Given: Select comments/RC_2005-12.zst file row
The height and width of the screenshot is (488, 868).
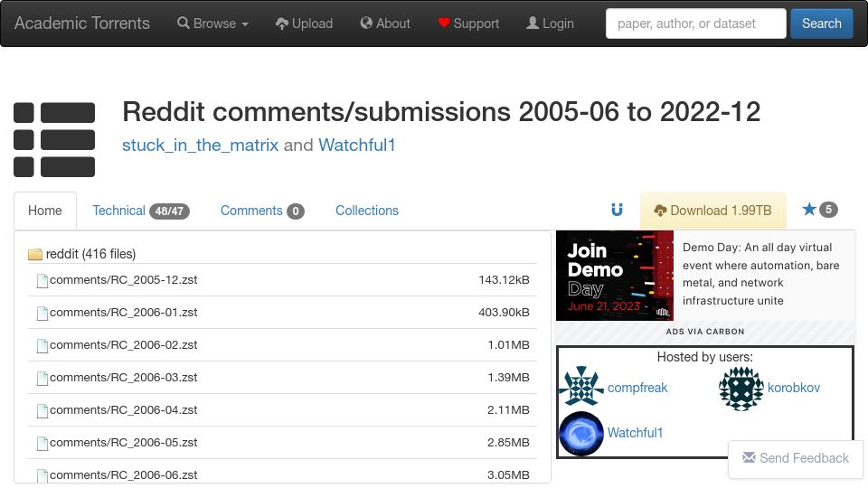Looking at the screenshot, I should pos(282,280).
